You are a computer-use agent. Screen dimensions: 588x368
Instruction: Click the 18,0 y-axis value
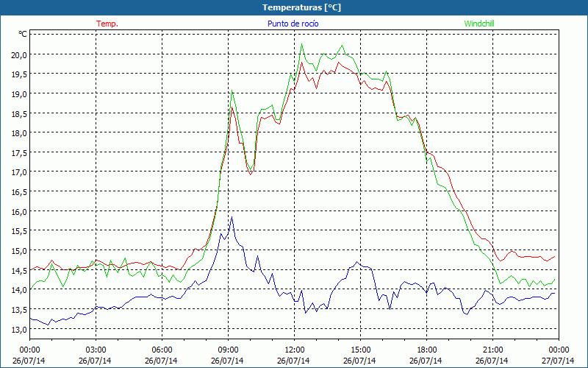pos(19,133)
